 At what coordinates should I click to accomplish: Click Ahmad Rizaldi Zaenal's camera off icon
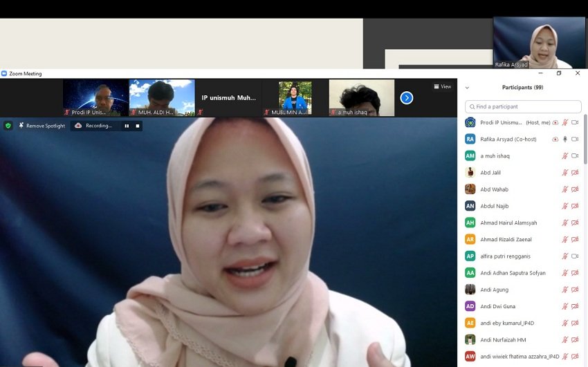click(575, 239)
